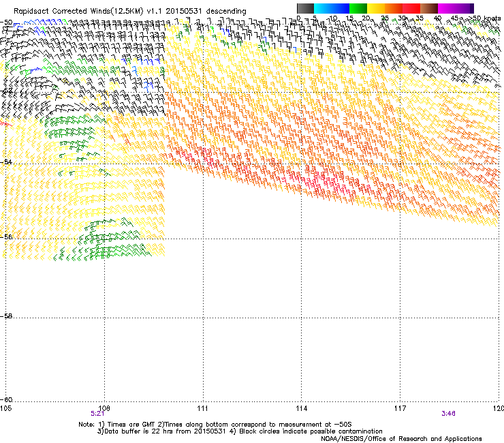Screen dimensions: 504x443
Task: Click the '-52' latitude axis label
Action: click(x=6, y=91)
